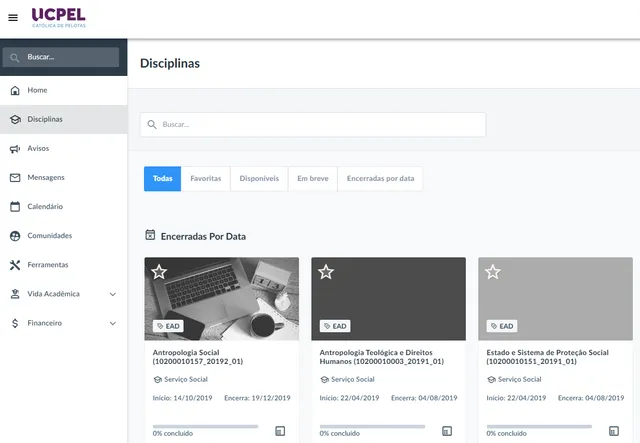Switch to the Disponíveis tab
Viewport: 640px width, 443px height.
click(259, 178)
